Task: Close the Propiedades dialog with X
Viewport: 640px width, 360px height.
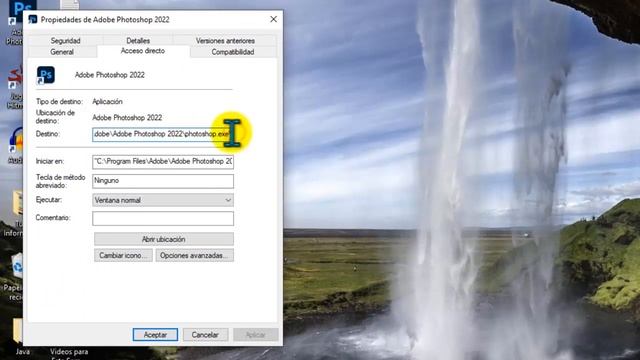Action: [273, 19]
